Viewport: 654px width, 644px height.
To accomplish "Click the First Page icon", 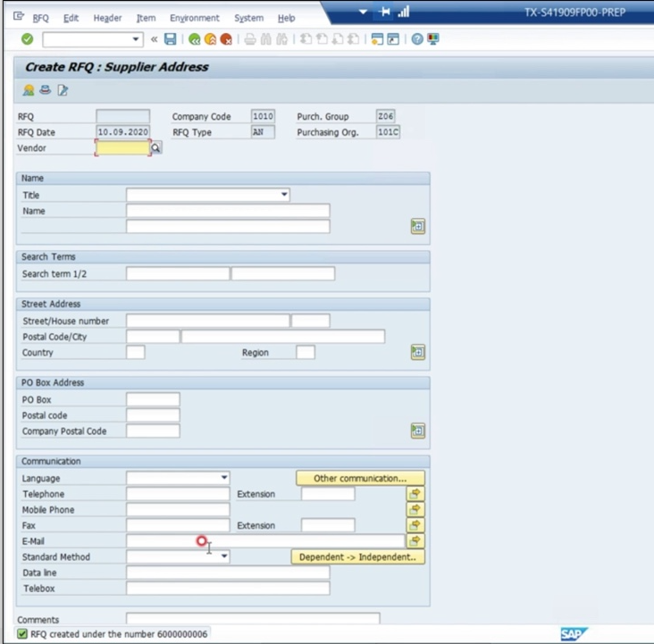I will pos(306,39).
